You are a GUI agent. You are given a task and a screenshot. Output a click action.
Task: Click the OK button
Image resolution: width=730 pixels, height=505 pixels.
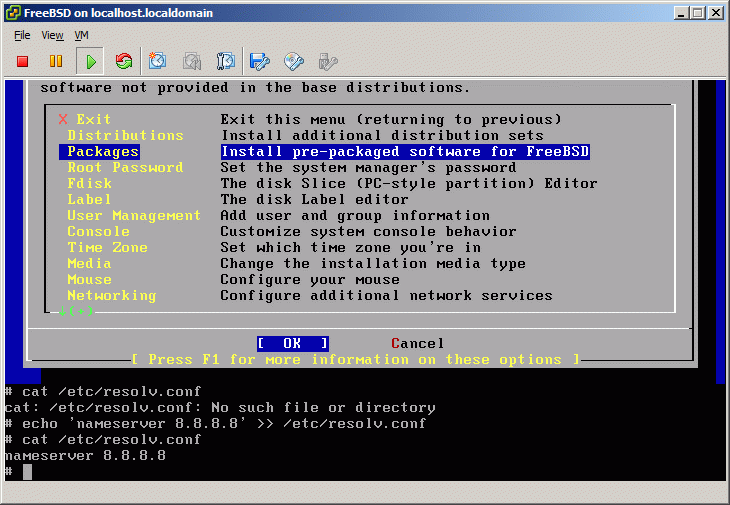coord(293,343)
